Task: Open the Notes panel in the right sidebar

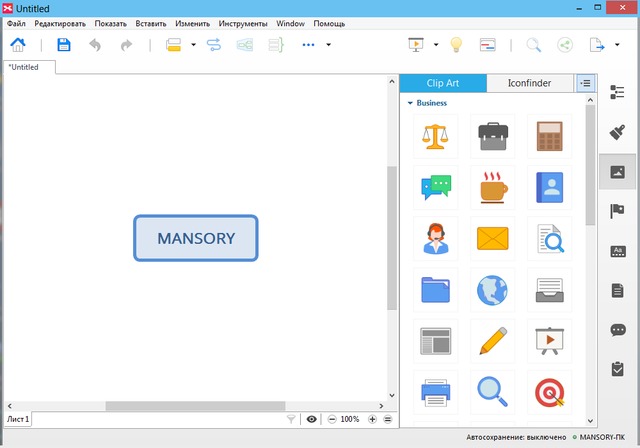Action: 617,290
